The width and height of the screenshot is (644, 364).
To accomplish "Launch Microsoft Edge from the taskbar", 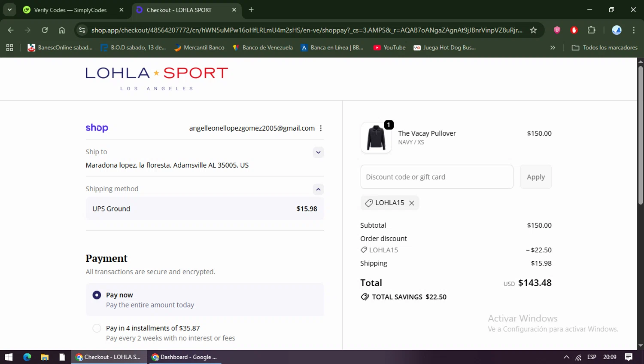I will pos(27,357).
